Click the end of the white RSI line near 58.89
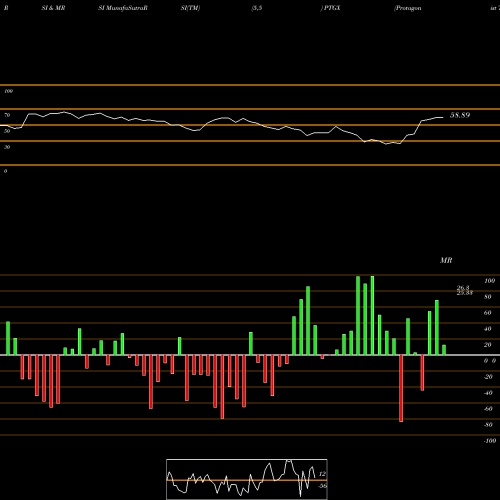 443,117
